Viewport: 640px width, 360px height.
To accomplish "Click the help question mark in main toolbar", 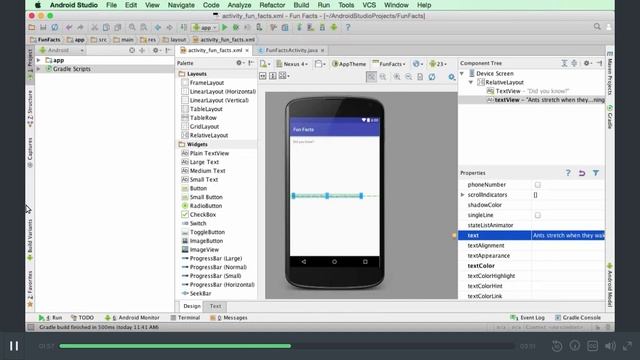I will [x=348, y=27].
